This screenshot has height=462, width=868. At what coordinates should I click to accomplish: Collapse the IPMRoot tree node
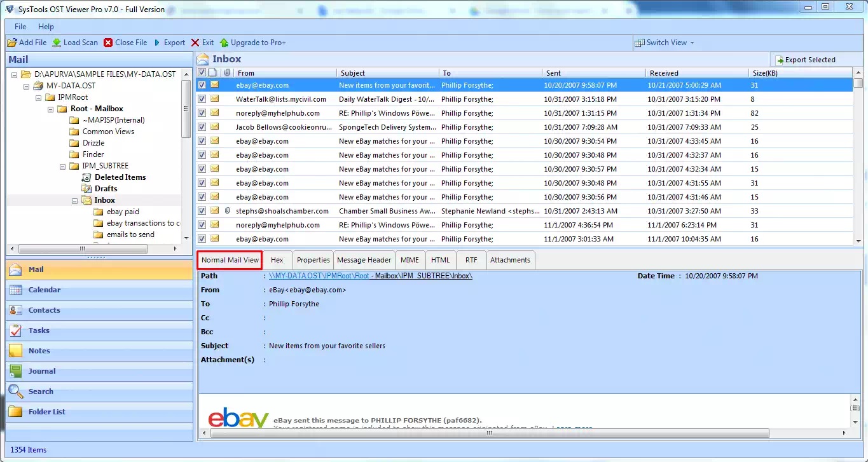click(x=39, y=97)
